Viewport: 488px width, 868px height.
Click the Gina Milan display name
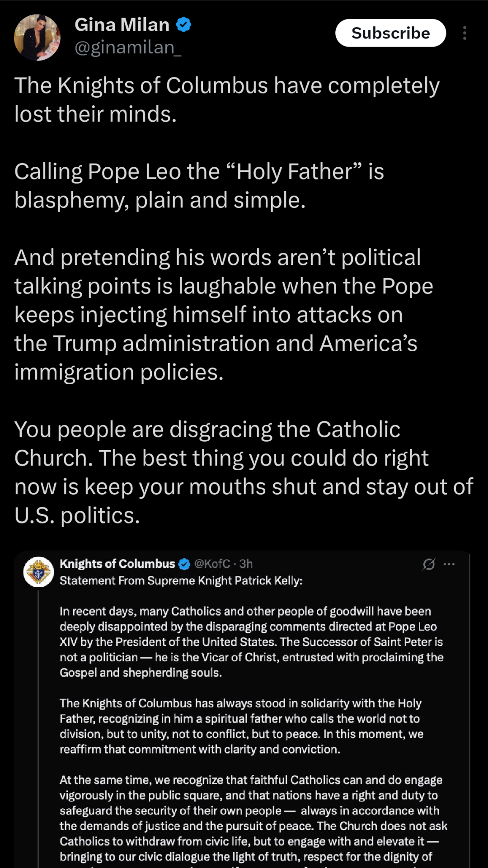click(122, 25)
